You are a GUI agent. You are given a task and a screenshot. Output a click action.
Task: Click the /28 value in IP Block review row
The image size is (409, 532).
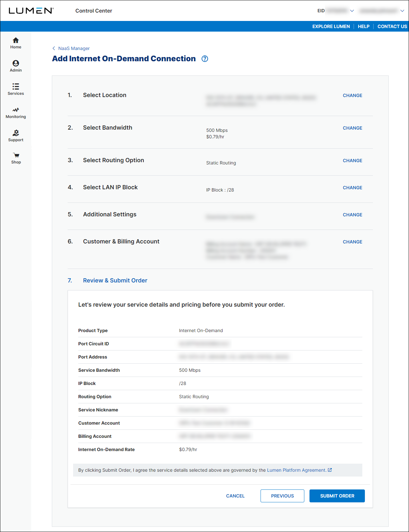tap(183, 383)
